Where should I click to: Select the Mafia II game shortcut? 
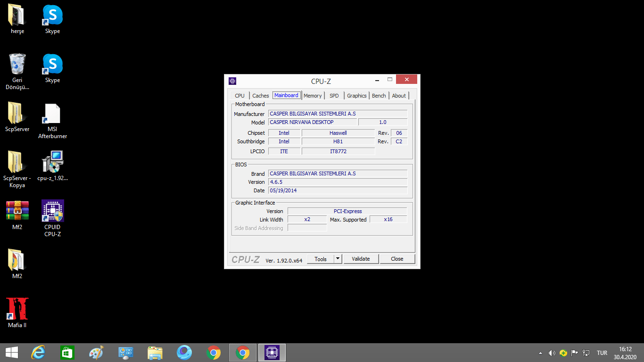(x=17, y=313)
